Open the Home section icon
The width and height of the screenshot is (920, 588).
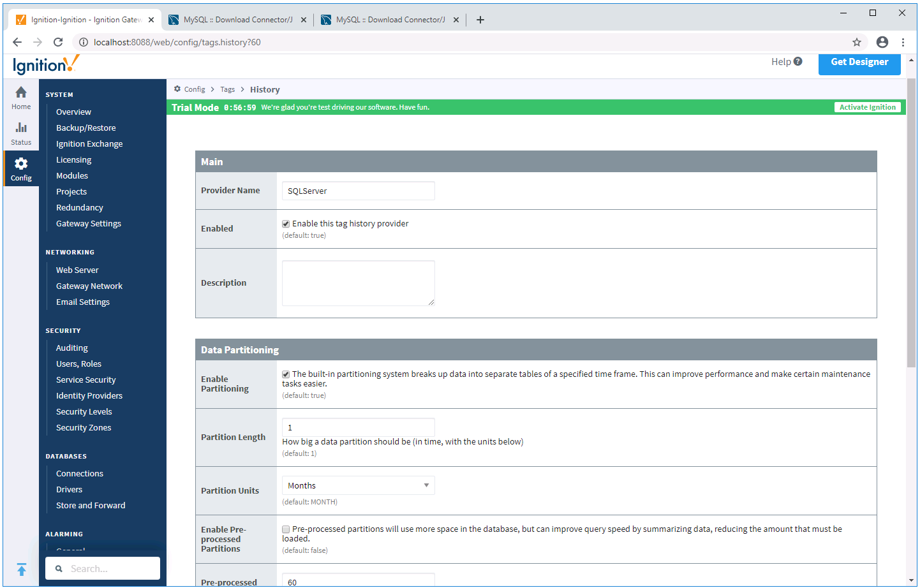click(21, 92)
